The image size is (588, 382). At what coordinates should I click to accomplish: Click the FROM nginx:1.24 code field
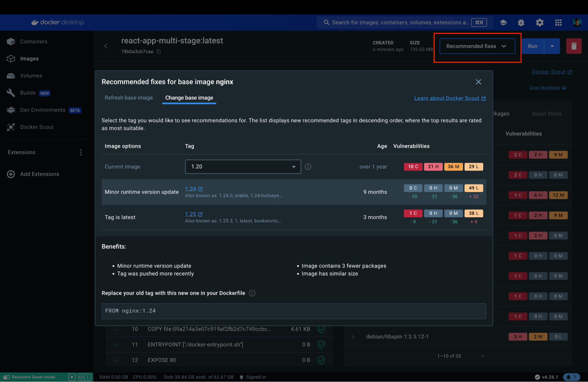coord(293,311)
